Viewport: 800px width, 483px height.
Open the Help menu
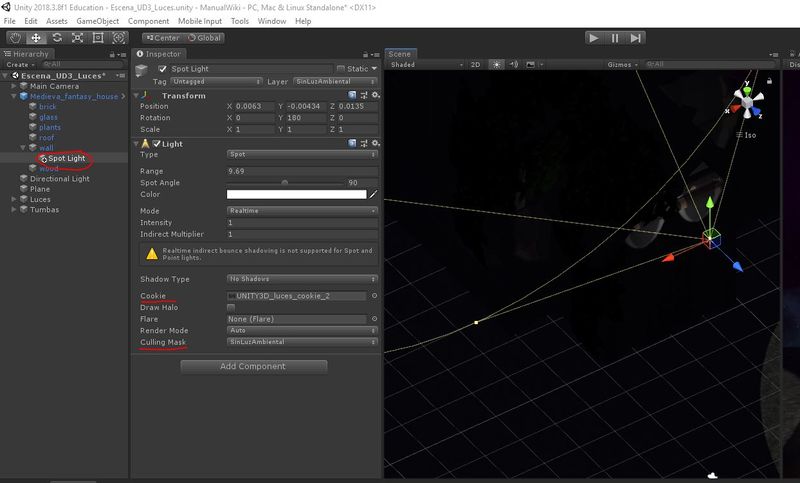click(x=303, y=21)
